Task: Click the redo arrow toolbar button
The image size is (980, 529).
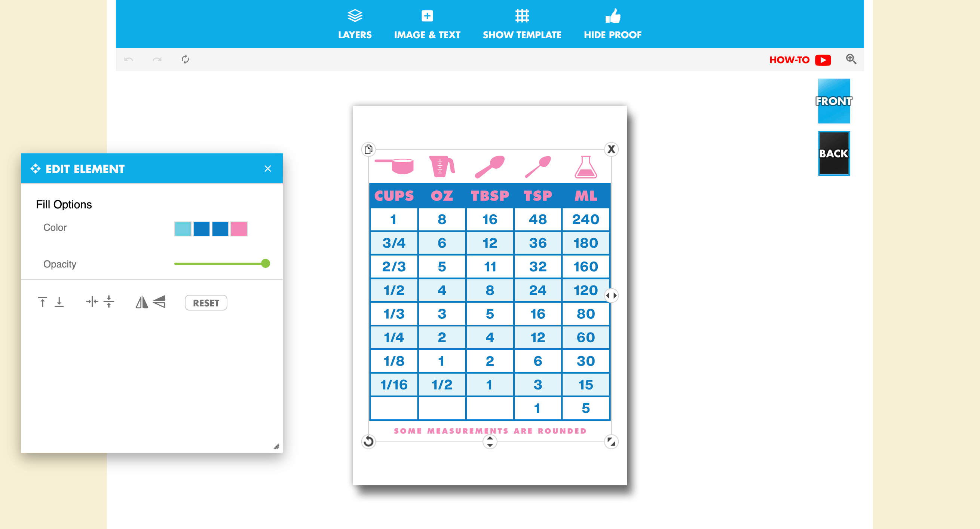Action: coord(156,60)
